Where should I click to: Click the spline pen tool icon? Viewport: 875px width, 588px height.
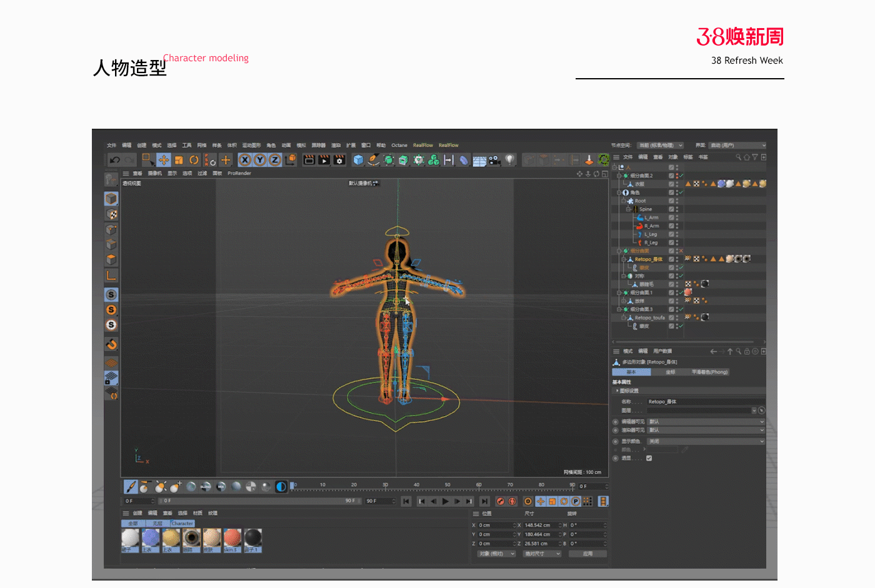[373, 160]
